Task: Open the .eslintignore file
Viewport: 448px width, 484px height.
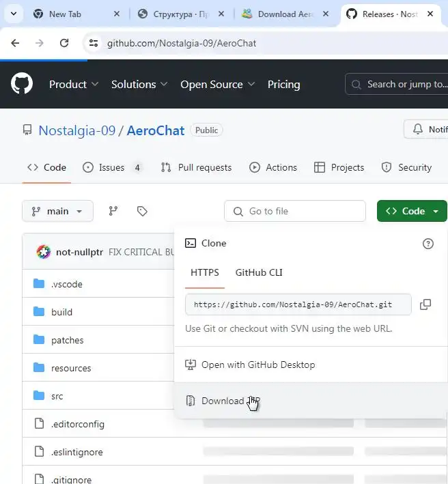Action: pyautogui.click(x=77, y=452)
